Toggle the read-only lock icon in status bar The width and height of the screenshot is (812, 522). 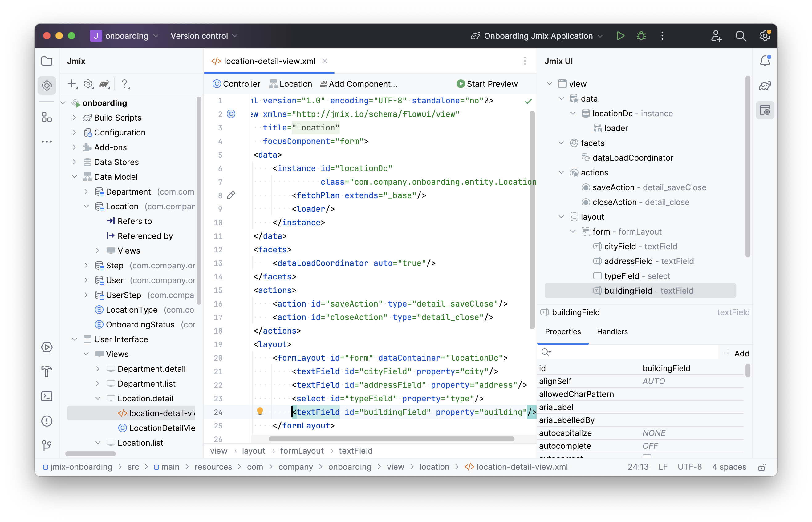point(762,468)
